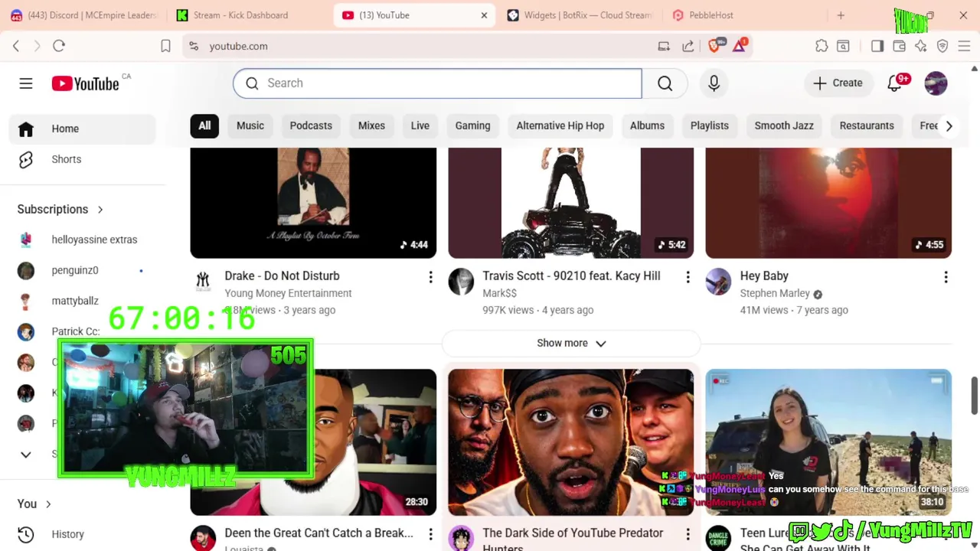Open options for Travis Scott - 90210 video
This screenshot has width=980, height=551.
point(688,277)
